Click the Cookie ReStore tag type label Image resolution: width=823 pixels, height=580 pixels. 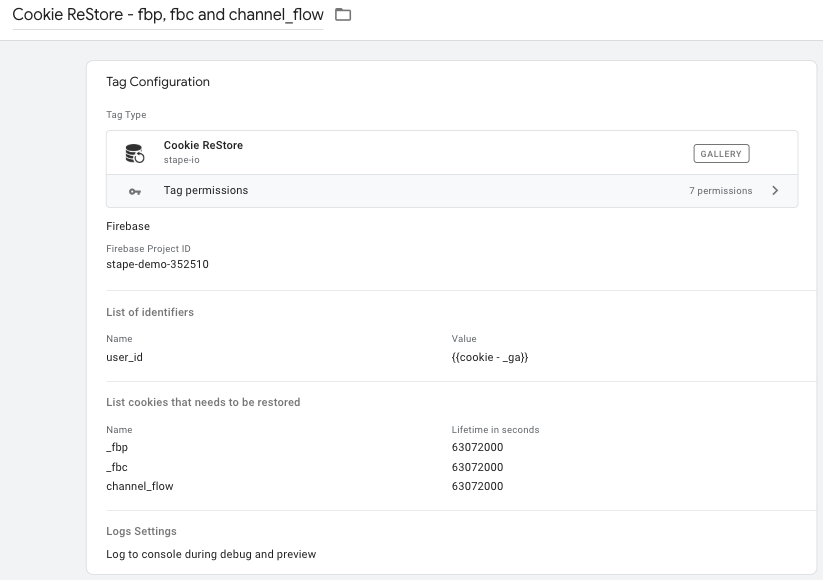point(203,145)
